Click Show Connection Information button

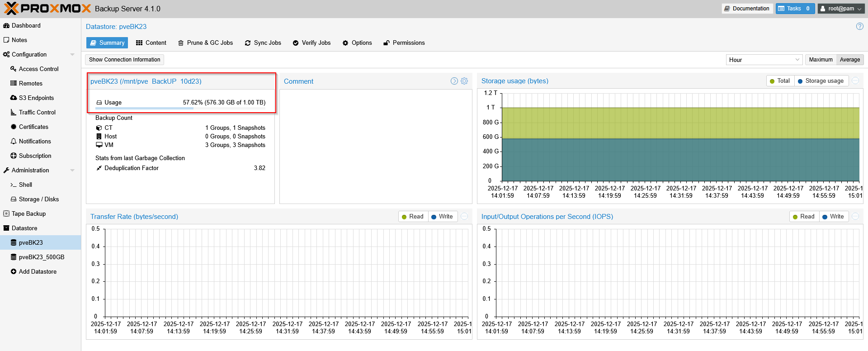tap(124, 60)
